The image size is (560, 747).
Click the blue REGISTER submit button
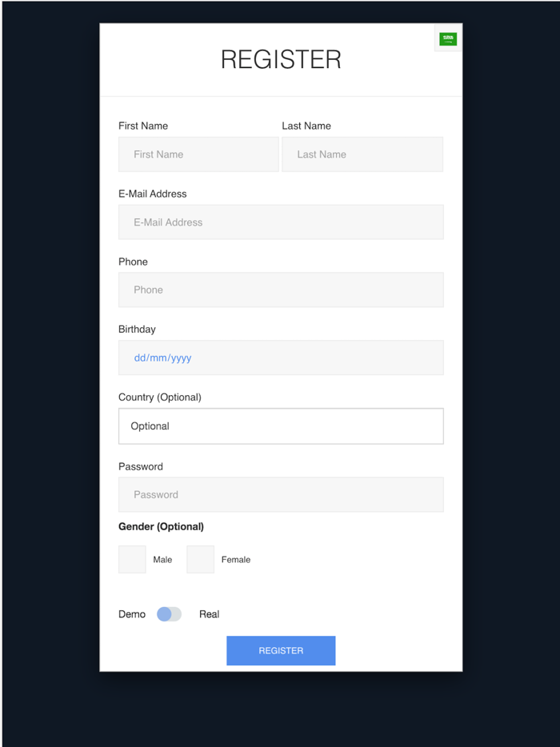(x=281, y=650)
